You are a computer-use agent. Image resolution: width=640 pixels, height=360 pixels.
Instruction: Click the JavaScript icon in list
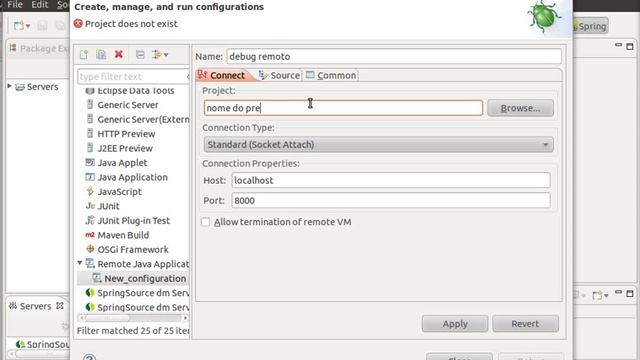[90, 191]
